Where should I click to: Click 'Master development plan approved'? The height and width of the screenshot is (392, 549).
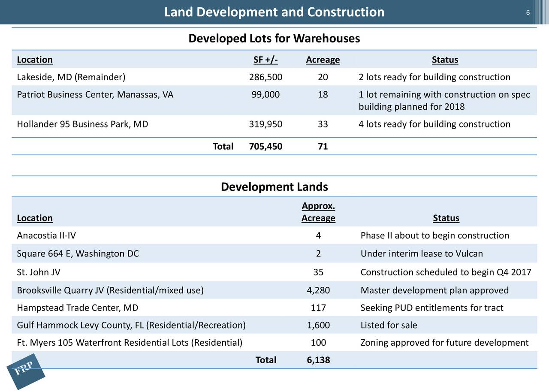point(434,291)
